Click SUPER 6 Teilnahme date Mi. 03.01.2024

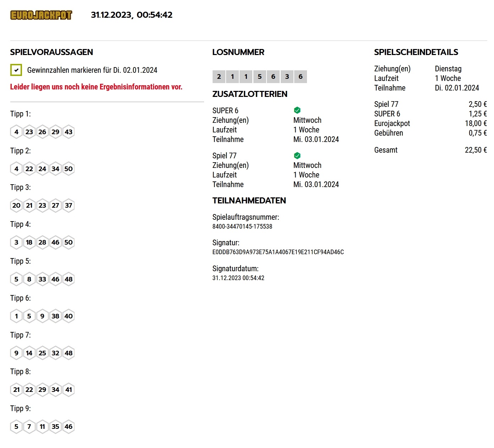(x=316, y=140)
